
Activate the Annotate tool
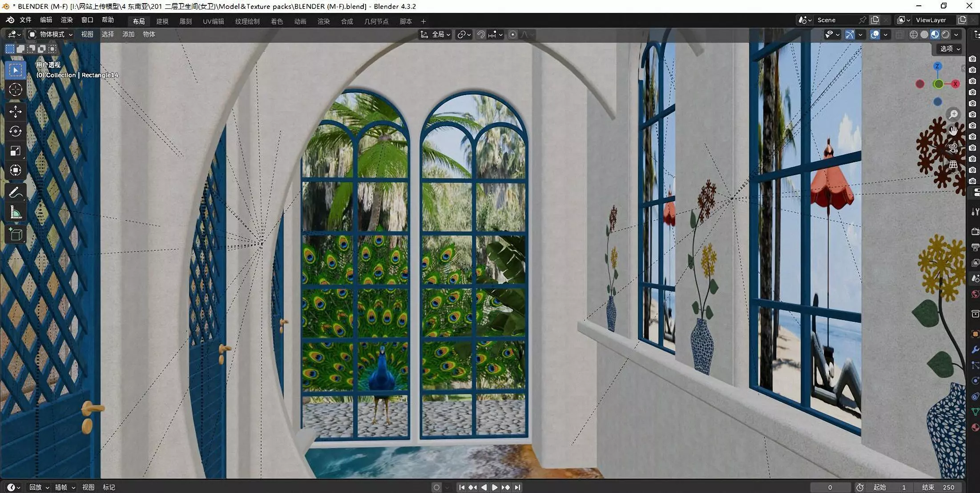point(15,192)
